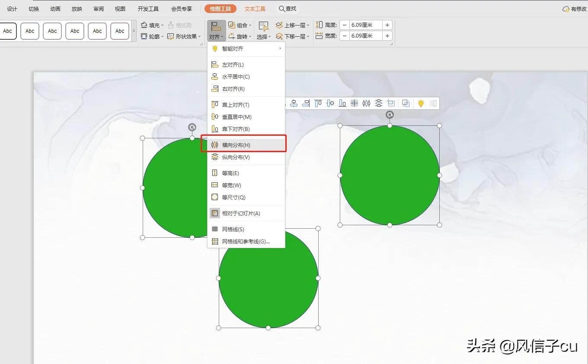This screenshot has width=588, height=364.
Task: Open the 放映 tab
Action: [77, 9]
